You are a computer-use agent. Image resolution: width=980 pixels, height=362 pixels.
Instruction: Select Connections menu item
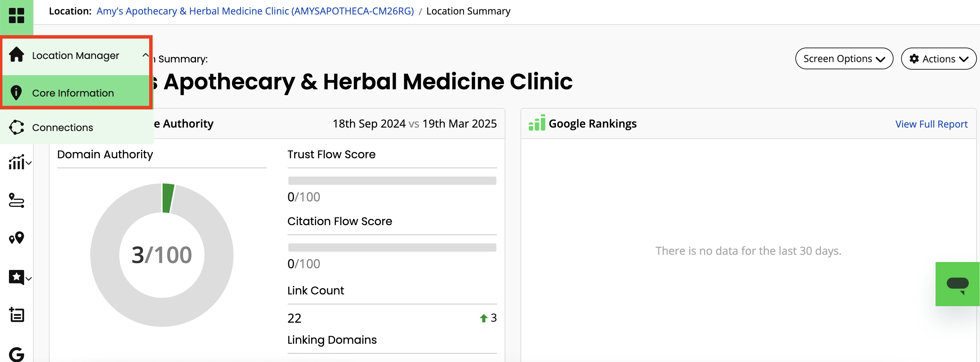pos(62,128)
